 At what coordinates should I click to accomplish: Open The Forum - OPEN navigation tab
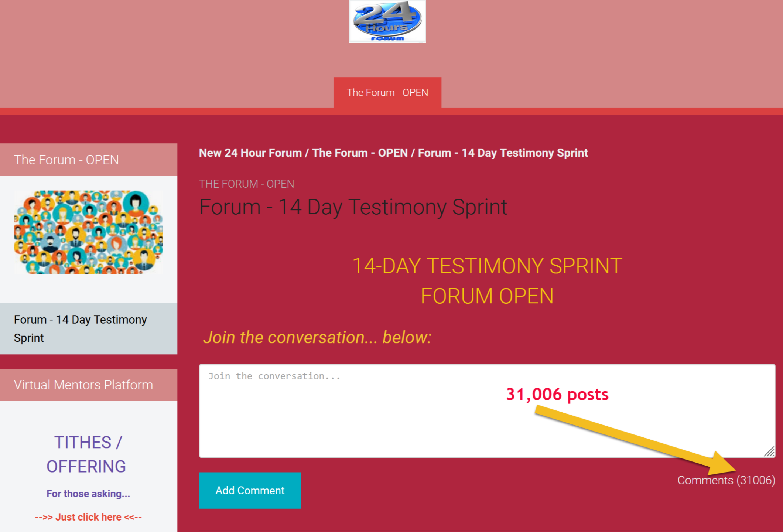(387, 92)
